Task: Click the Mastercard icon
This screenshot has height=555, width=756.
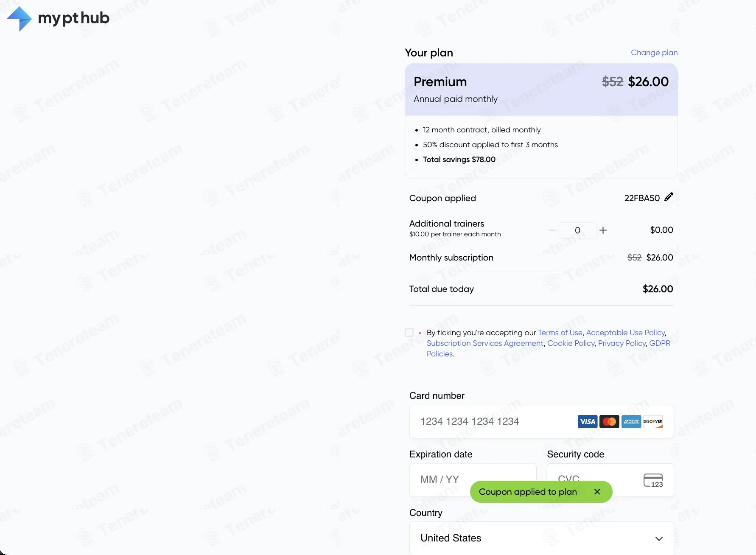Action: coord(609,421)
